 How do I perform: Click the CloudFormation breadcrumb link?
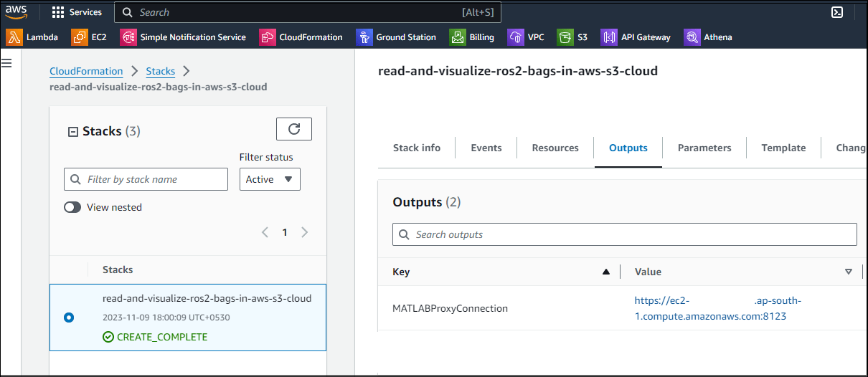(x=86, y=71)
